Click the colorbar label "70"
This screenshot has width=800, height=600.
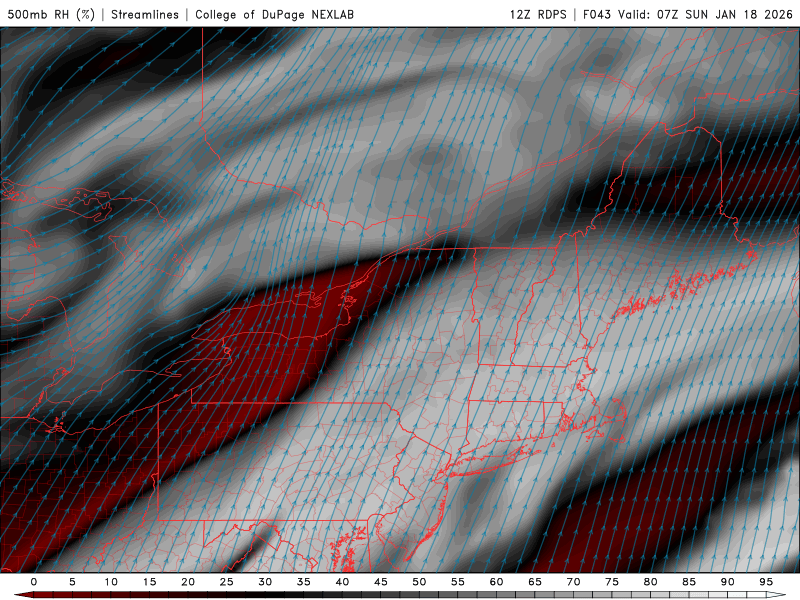573,582
